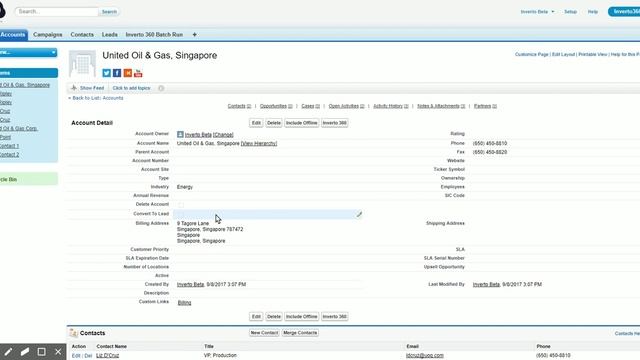
Task: Select the pen annotation tool
Action: [8, 351]
